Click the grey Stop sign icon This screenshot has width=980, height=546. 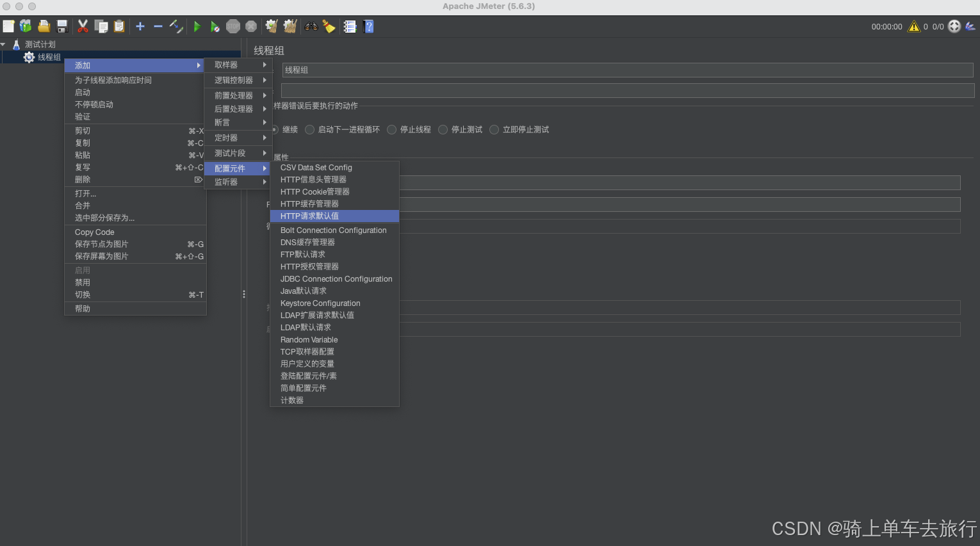click(233, 26)
